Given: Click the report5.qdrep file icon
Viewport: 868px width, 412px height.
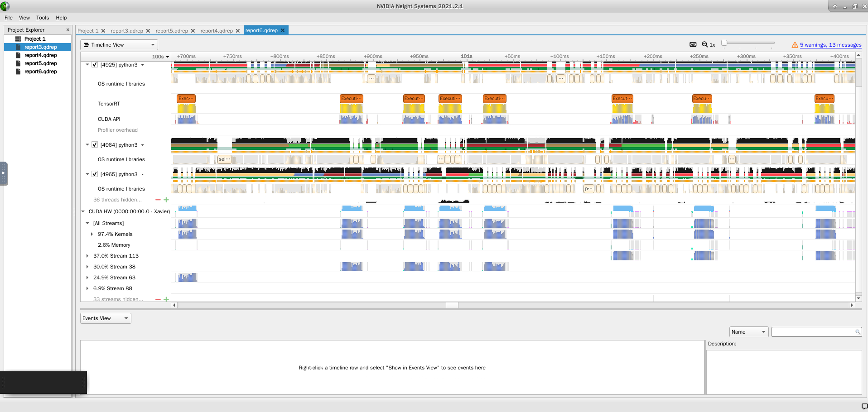Looking at the screenshot, I should pyautogui.click(x=18, y=63).
